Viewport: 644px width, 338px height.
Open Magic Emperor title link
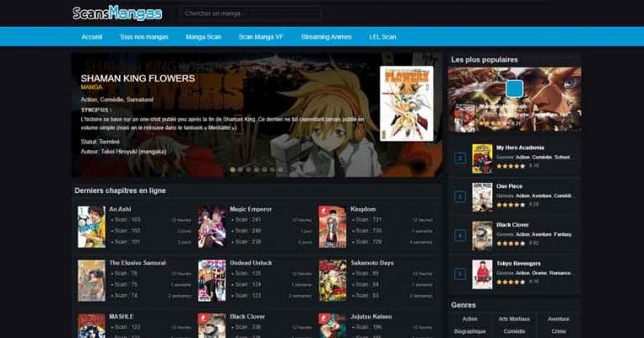(251, 209)
